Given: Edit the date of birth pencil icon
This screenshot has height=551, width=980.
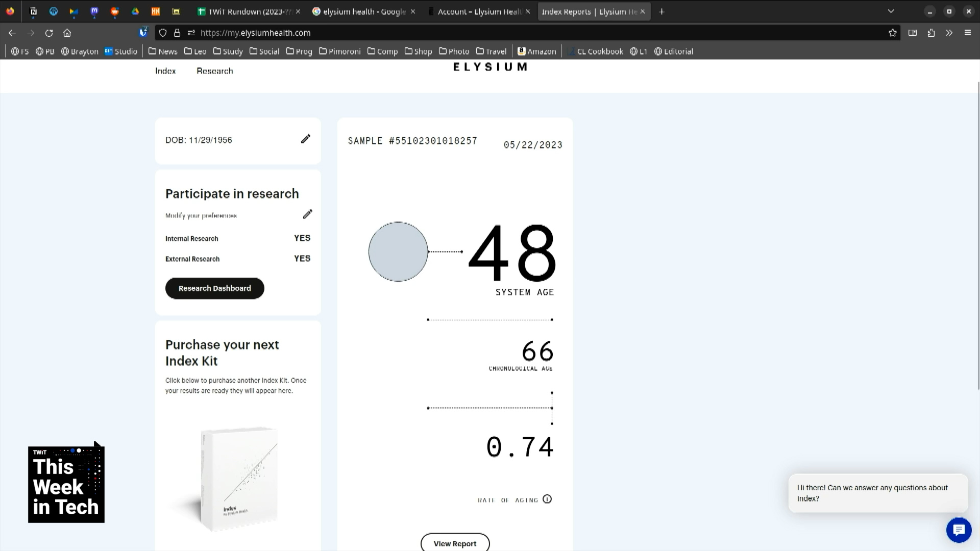Looking at the screenshot, I should click(x=305, y=139).
